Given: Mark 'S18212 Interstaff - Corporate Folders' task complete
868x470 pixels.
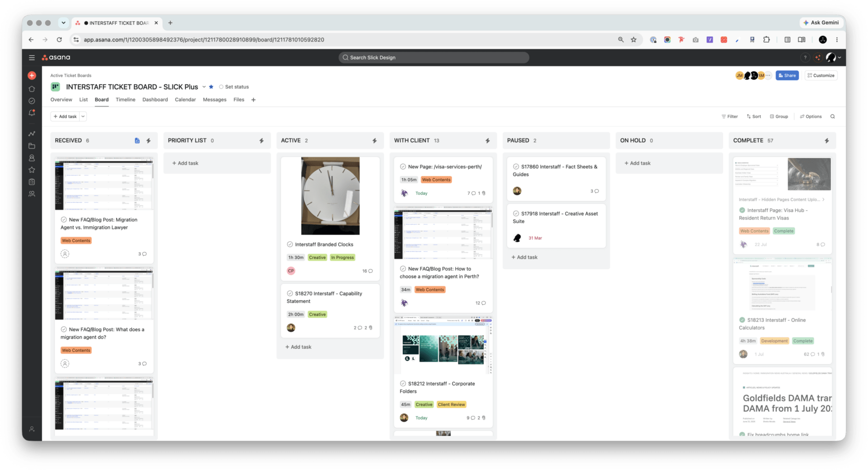Looking at the screenshot, I should click(403, 384).
